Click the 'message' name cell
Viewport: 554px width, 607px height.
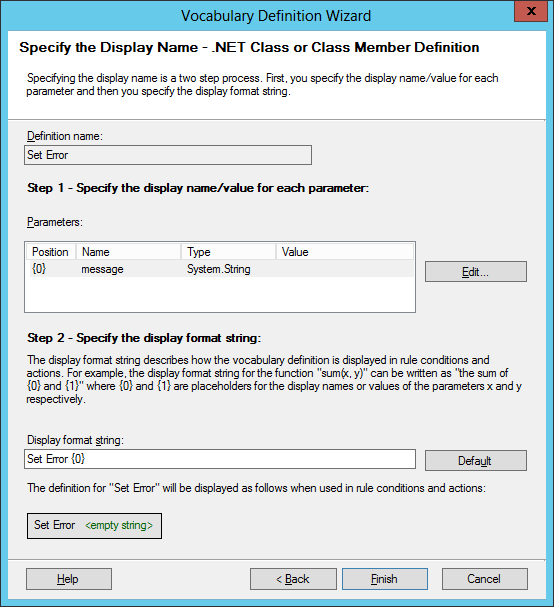pyautogui.click(x=102, y=269)
